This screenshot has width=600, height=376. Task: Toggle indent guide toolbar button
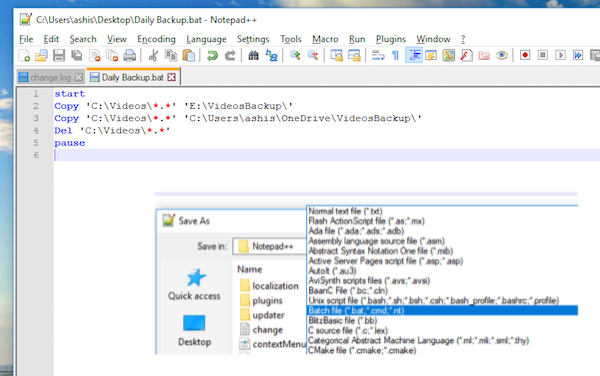click(414, 55)
